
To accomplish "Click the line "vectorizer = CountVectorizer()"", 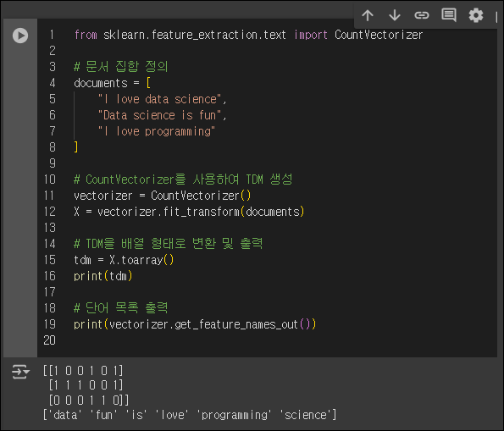I will coord(163,196).
